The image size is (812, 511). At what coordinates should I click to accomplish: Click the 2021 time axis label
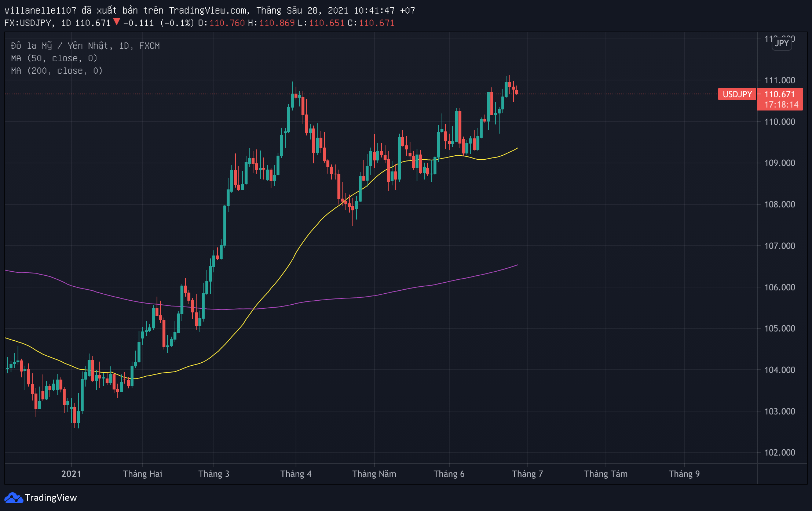[x=71, y=474]
